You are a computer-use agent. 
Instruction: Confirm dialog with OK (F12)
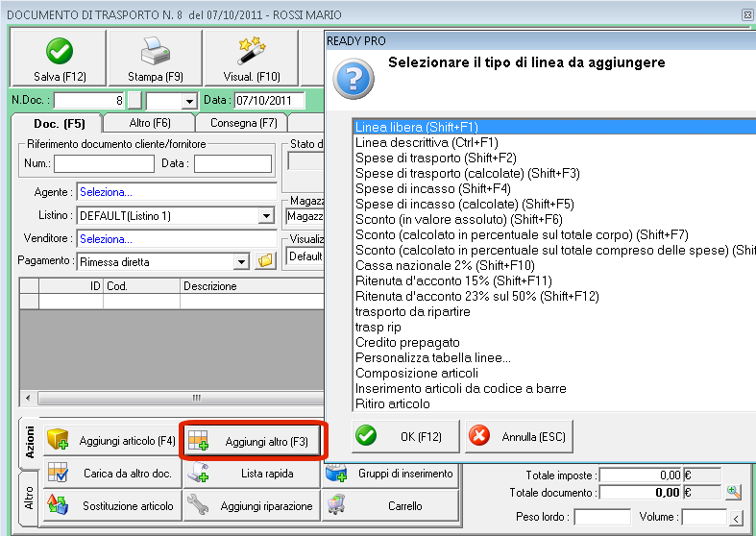[405, 436]
